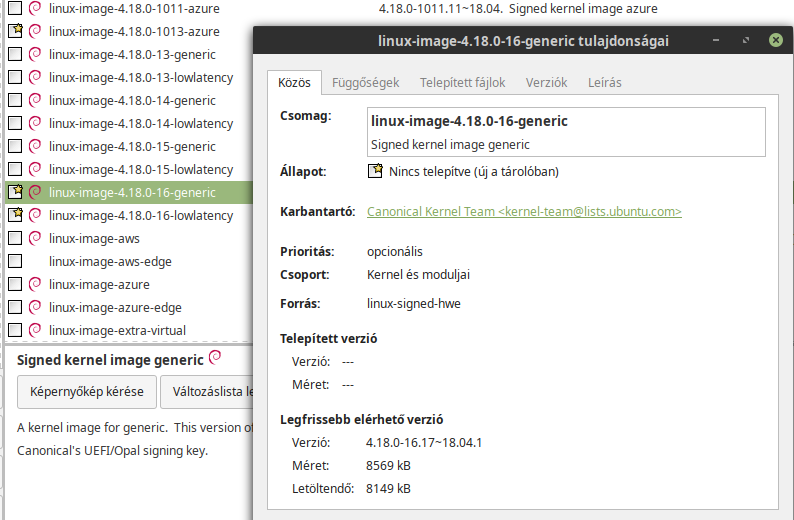This screenshot has width=794, height=520.
Task: Check the linux-image-azure-edge checkbox
Action: 15,307
